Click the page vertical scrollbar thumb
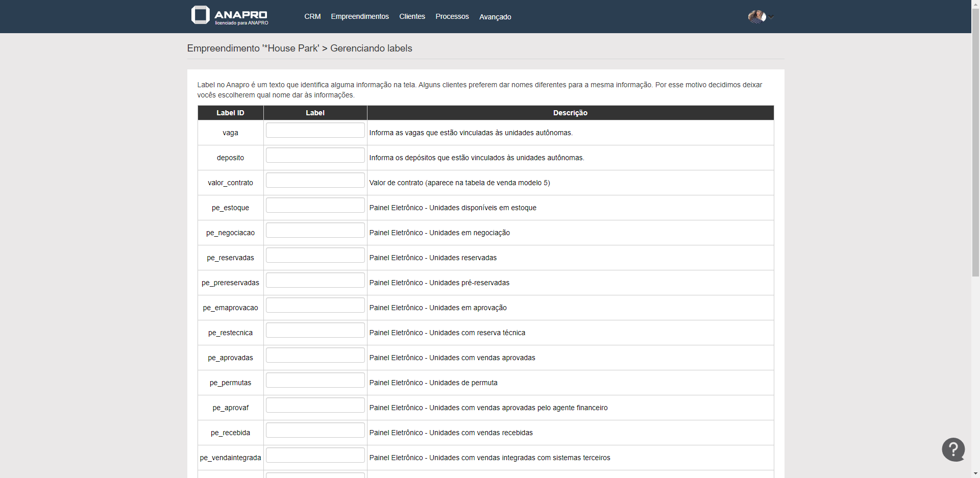Image resolution: width=980 pixels, height=478 pixels. pos(975,143)
